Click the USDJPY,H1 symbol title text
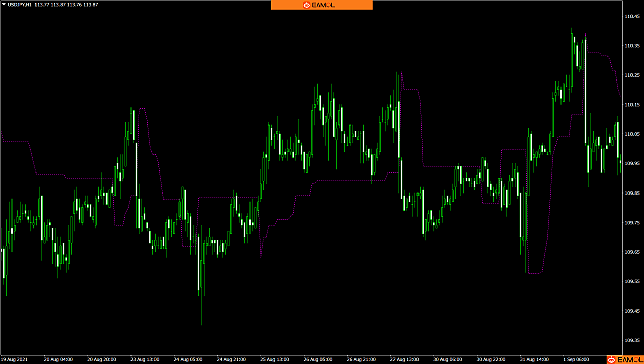This screenshot has width=644, height=364. (x=20, y=5)
